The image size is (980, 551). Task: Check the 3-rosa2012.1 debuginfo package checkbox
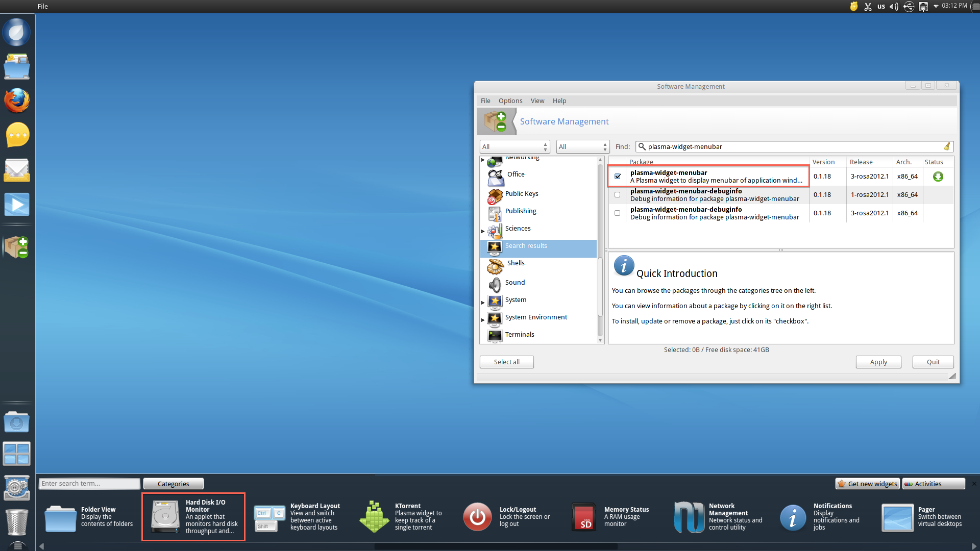(x=618, y=213)
